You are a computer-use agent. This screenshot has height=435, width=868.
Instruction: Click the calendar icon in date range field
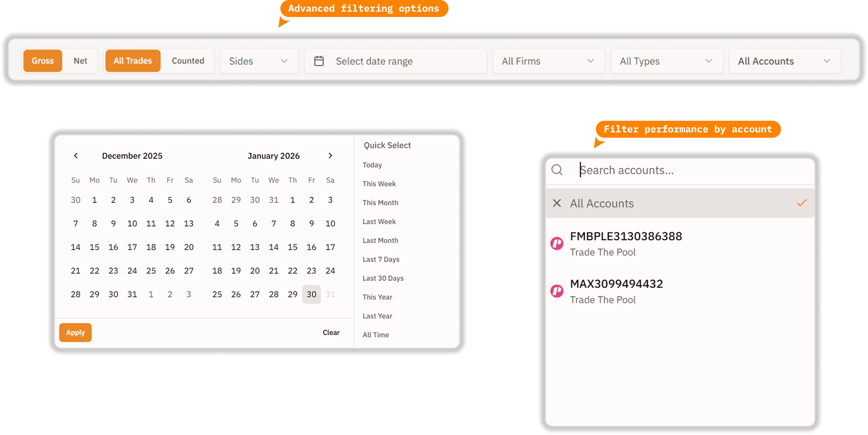click(x=319, y=61)
